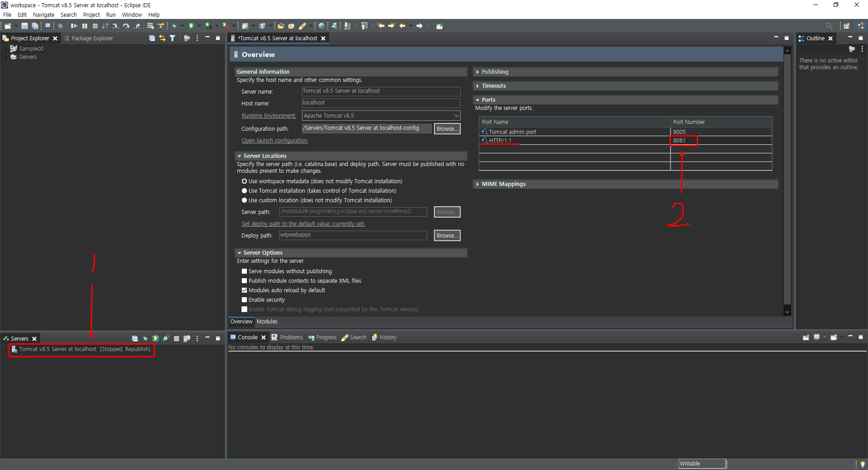Select Use custom location radio option
Image resolution: width=868 pixels, height=470 pixels.
[245, 200]
